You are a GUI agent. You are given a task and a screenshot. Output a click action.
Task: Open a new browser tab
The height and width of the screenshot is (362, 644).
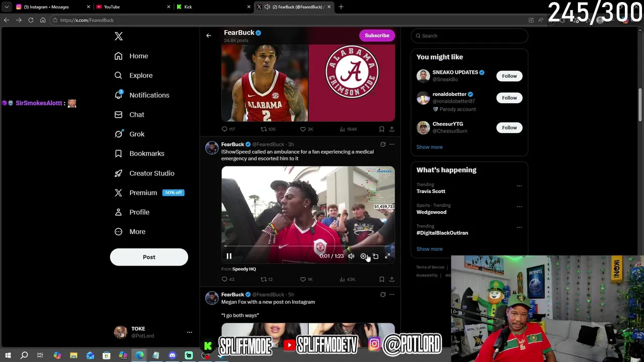pyautogui.click(x=341, y=7)
